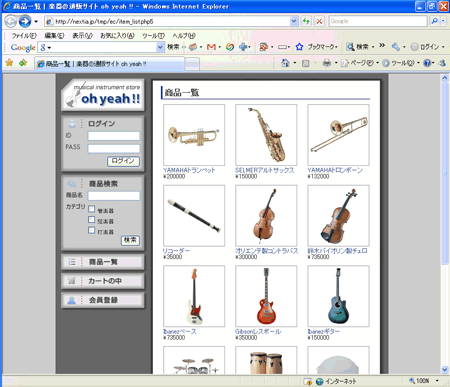Click the green swirl icon in Google toolbar

[x=230, y=47]
